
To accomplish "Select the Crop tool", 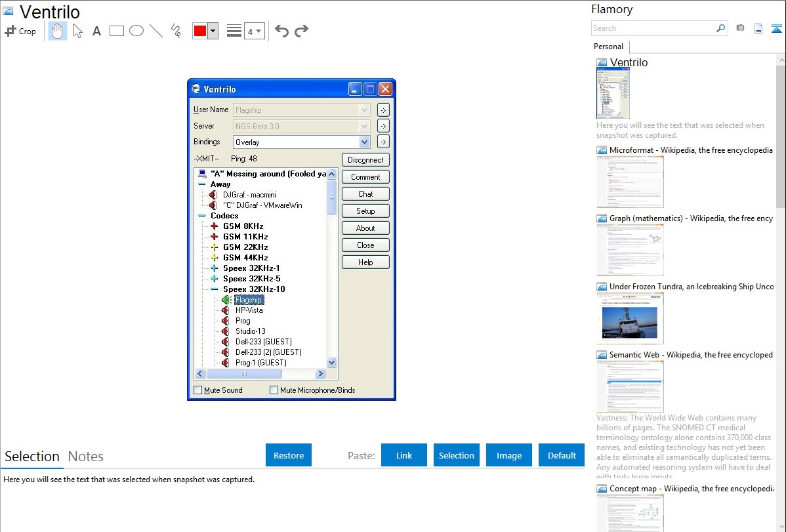I will (x=20, y=31).
